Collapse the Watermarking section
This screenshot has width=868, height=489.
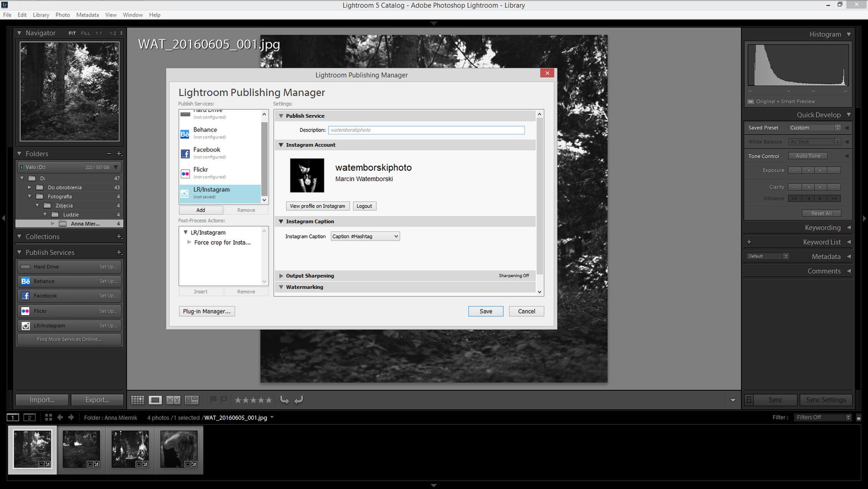click(x=281, y=287)
